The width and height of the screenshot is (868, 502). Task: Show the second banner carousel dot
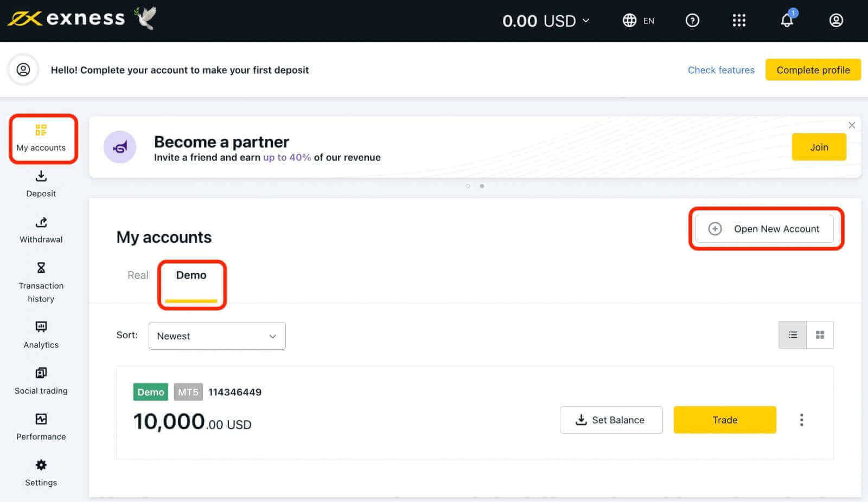click(482, 186)
